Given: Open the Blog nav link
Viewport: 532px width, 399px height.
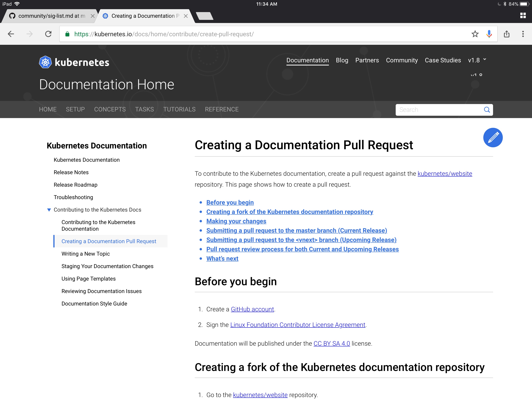Looking at the screenshot, I should coord(342,60).
